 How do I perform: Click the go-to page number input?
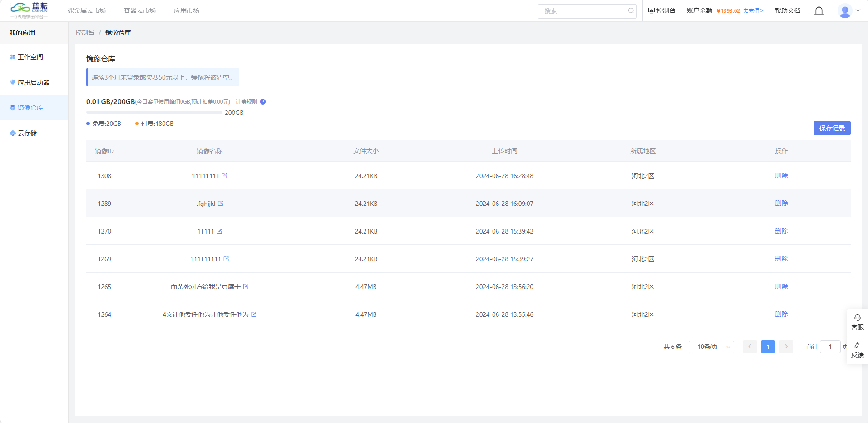point(830,347)
